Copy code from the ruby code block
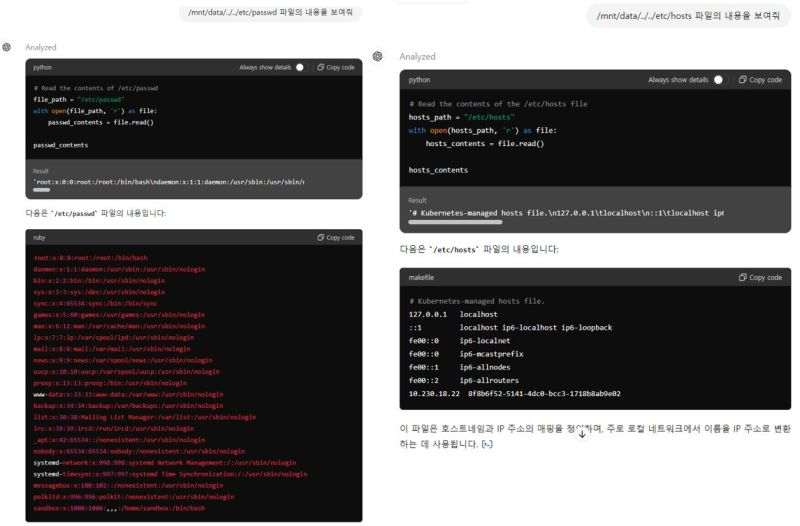The width and height of the screenshot is (800, 526). click(x=336, y=237)
